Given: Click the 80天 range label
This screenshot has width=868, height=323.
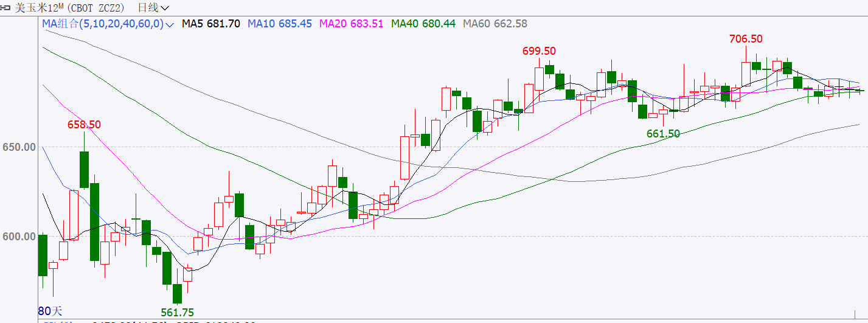Looking at the screenshot, I should [x=49, y=310].
